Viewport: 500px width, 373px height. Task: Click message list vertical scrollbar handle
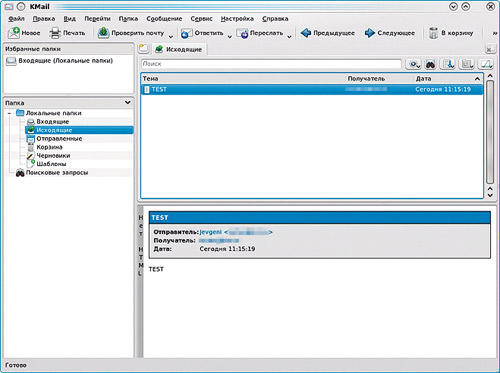[490, 132]
